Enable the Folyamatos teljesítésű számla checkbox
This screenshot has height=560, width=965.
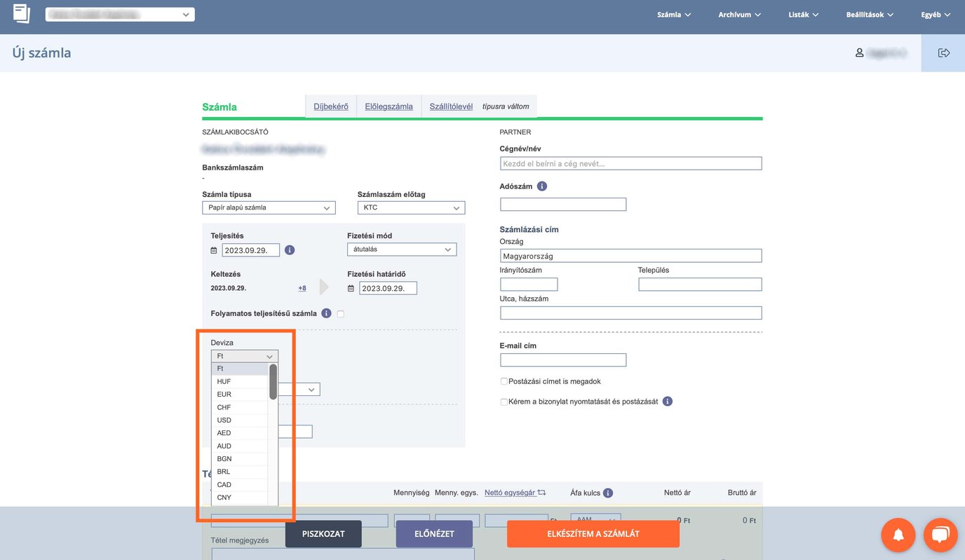(x=341, y=314)
